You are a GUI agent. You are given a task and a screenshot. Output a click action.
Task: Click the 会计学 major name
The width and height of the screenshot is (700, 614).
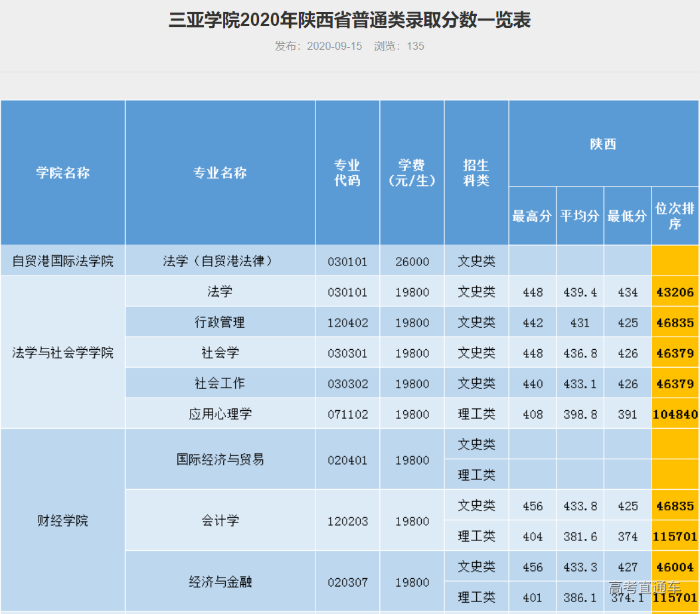(x=220, y=522)
